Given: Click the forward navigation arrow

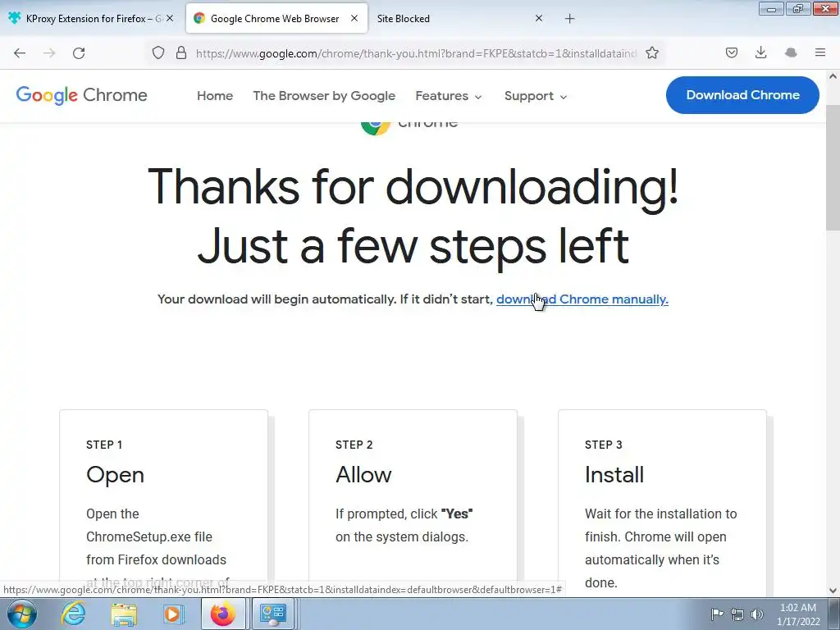Looking at the screenshot, I should click(x=49, y=53).
